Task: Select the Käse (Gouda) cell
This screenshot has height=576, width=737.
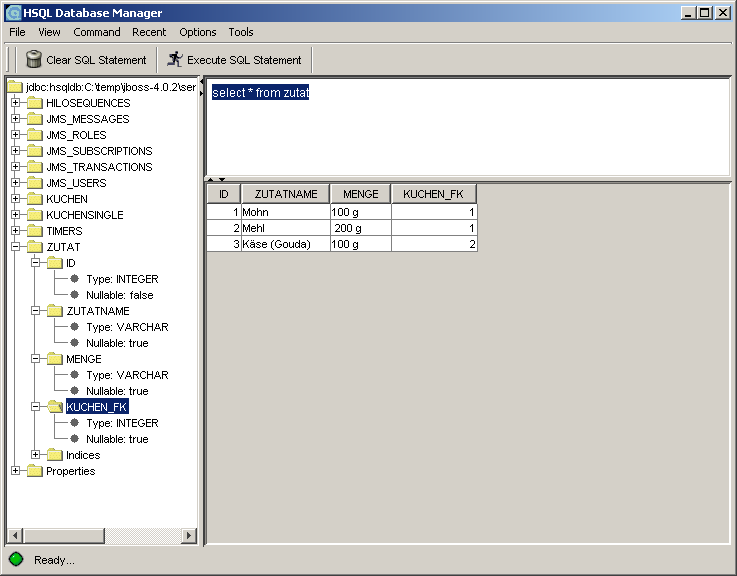Action: click(x=285, y=244)
